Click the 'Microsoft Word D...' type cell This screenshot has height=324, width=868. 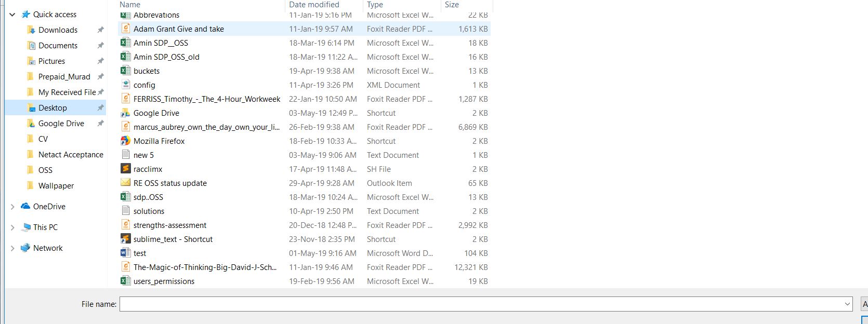click(400, 253)
